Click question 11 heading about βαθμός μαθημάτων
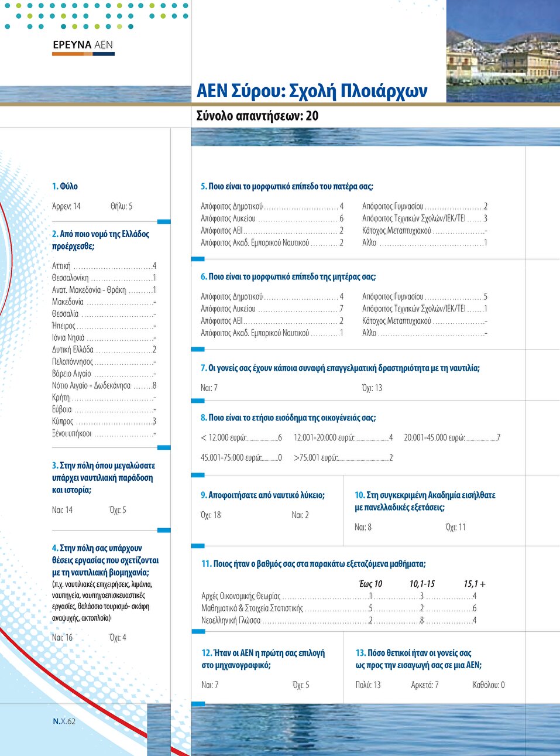The width and height of the screenshot is (560, 756). tap(314, 563)
